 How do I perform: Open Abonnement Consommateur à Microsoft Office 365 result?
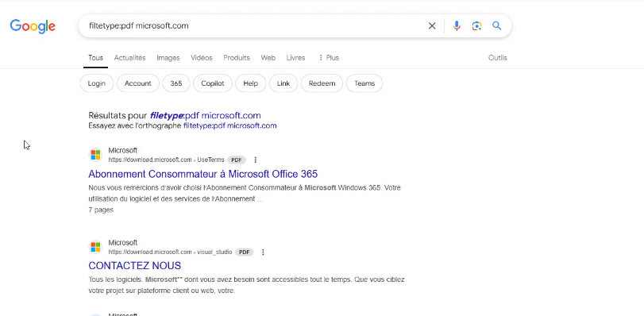[x=203, y=174]
